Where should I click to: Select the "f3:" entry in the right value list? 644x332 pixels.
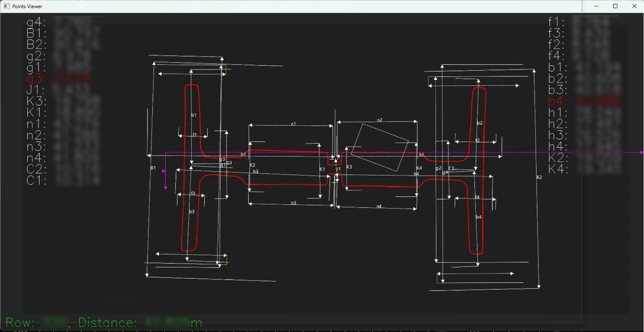[x=556, y=33]
